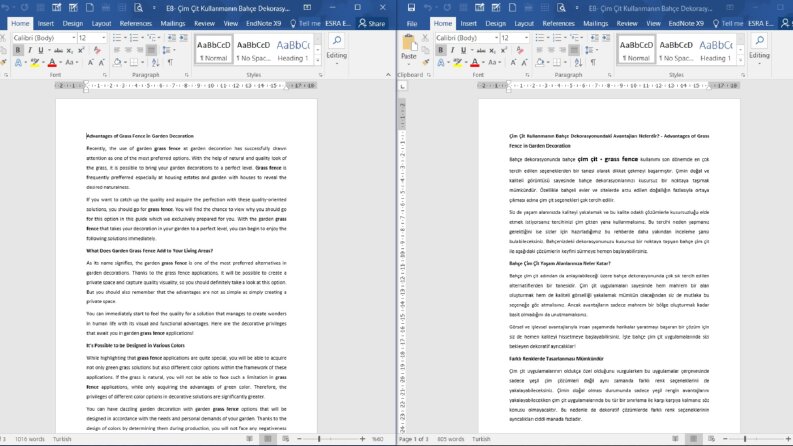Toggle Underline in left window ribbon

click(x=41, y=50)
